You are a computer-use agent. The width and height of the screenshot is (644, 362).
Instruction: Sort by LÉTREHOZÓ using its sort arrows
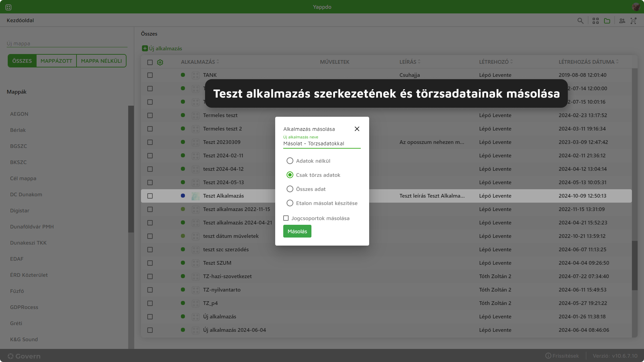(x=511, y=61)
